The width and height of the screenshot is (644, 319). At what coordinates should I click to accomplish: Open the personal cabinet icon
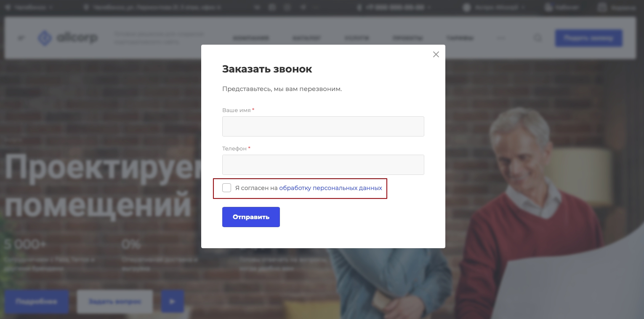548,7
